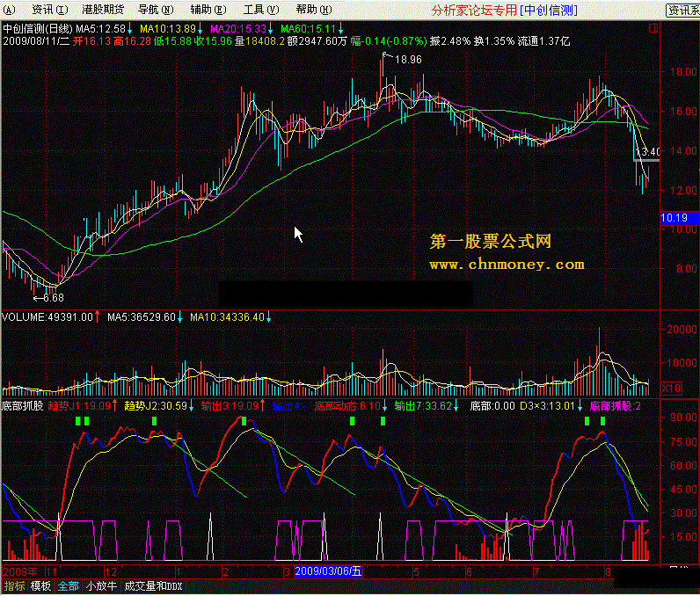This screenshot has width=700, height=596.
Task: Click the small red box icon above price axis
Action: [x=653, y=28]
